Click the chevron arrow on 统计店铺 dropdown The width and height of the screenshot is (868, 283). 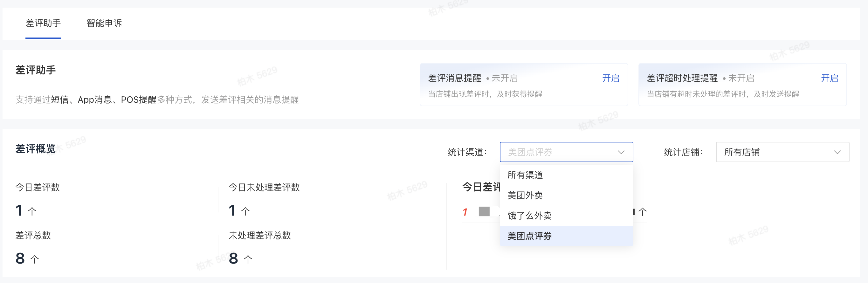[x=837, y=152]
